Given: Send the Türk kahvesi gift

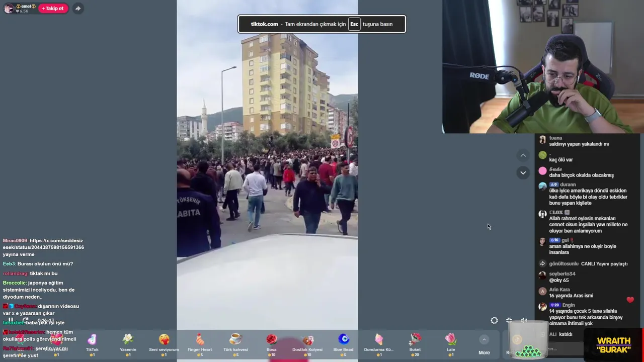Looking at the screenshot, I should pyautogui.click(x=235, y=344).
